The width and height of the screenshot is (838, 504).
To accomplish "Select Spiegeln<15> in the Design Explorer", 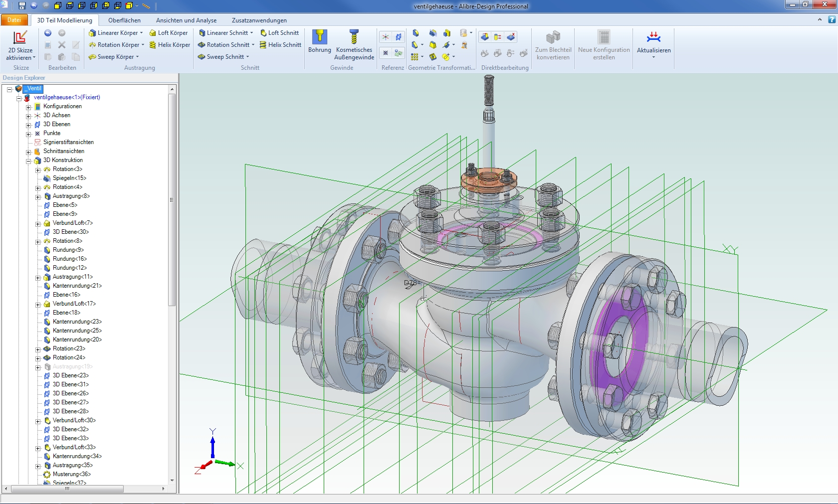I will 69,178.
